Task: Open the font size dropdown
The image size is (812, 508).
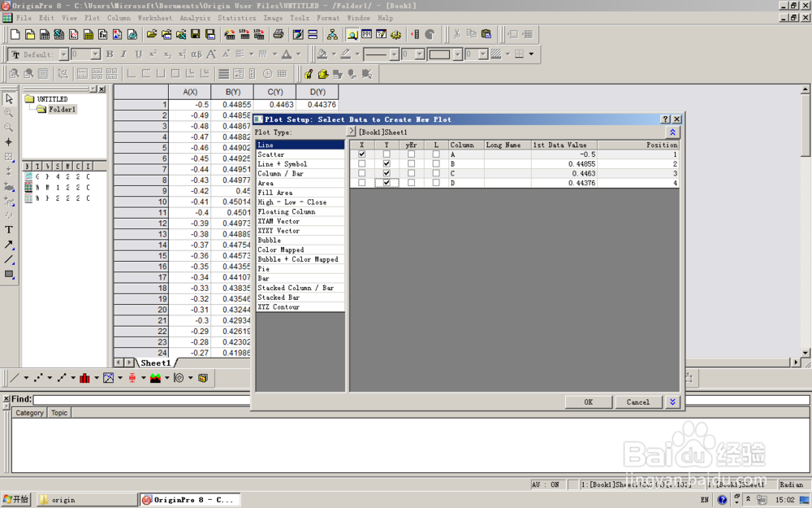Action: click(x=95, y=54)
